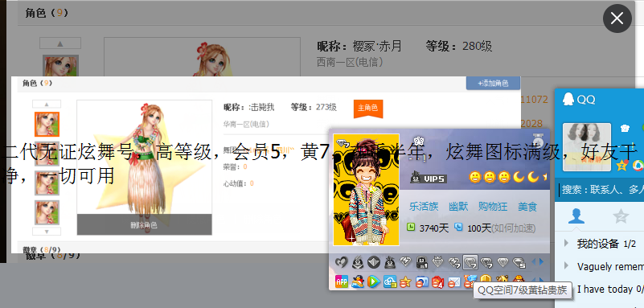This screenshot has width=644, height=308.
Task: Switch to the Contacts tab in QQ
Action: click(x=576, y=216)
